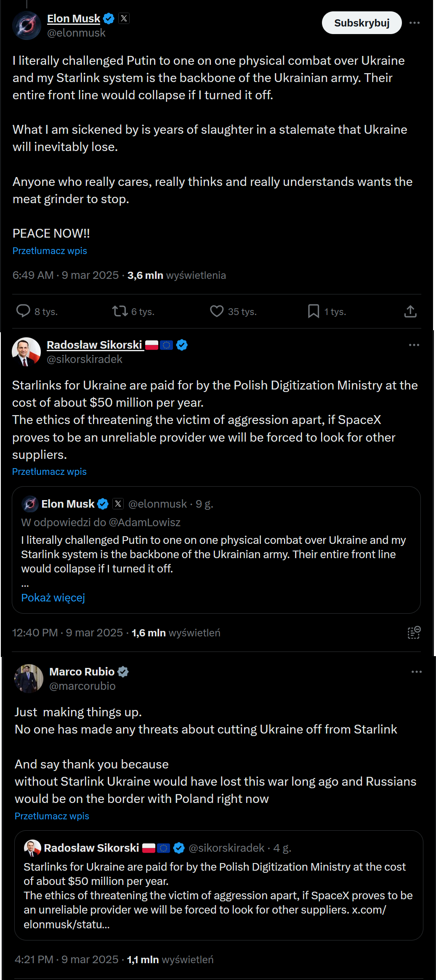The height and width of the screenshot is (980, 436).
Task: Expand quoted tweet with Pokaż więcej
Action: (53, 598)
